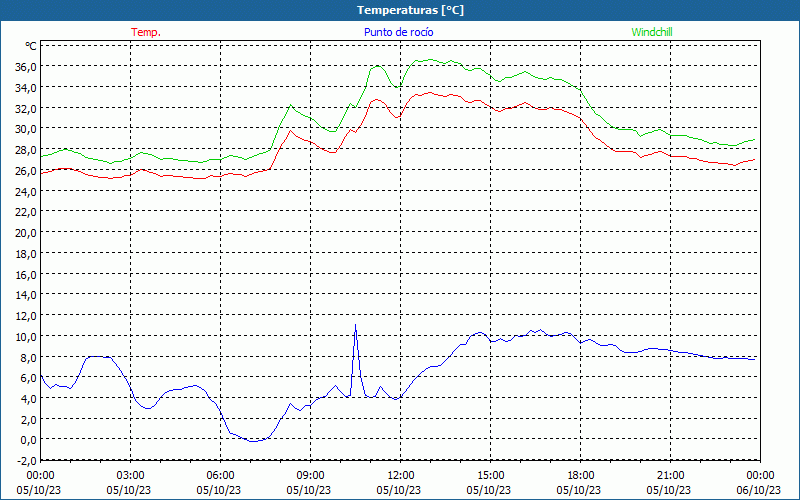
Task: Click the 12,0 y-axis value
Action: tap(26, 316)
